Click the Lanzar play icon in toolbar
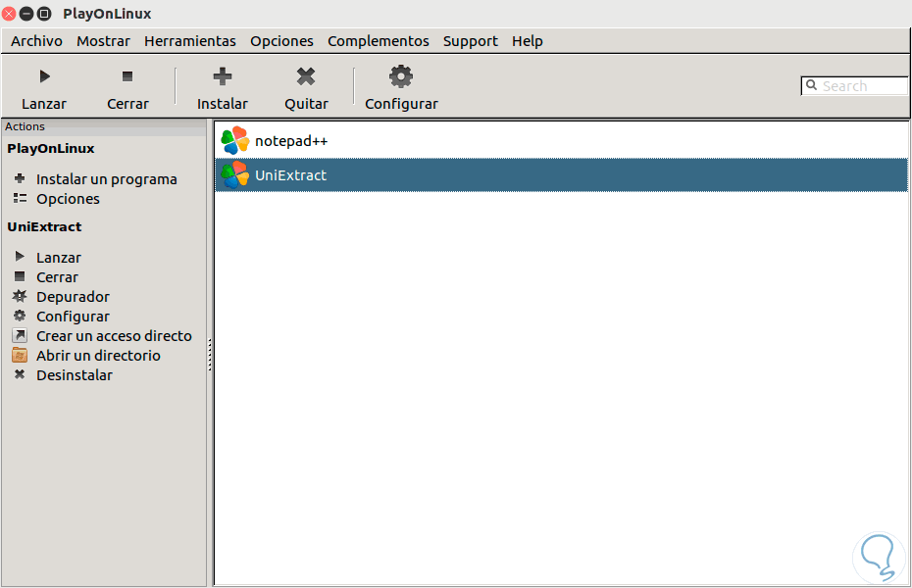This screenshot has width=912, height=588. coord(45,76)
